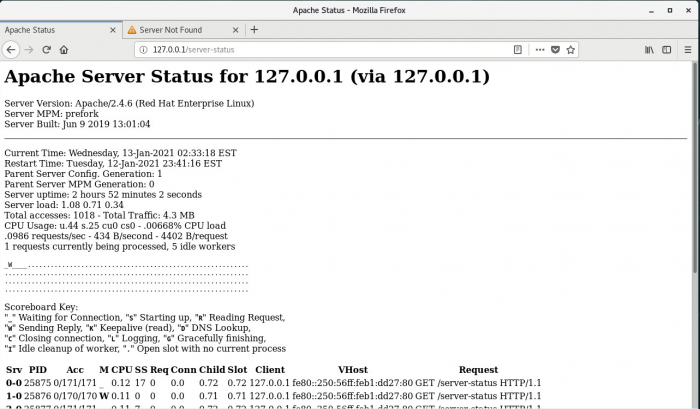This screenshot has height=409, width=700.
Task: Click the Server Version line
Action: (x=129, y=103)
